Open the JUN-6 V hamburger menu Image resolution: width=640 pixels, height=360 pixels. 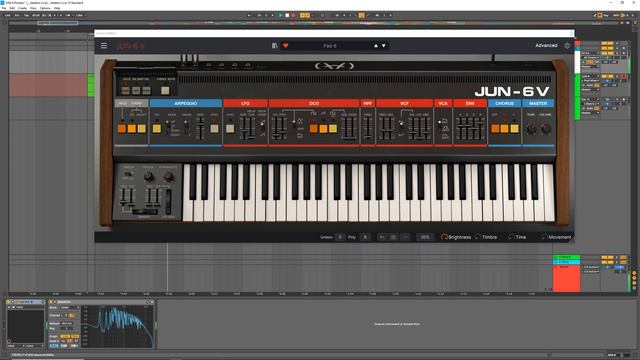[104, 46]
